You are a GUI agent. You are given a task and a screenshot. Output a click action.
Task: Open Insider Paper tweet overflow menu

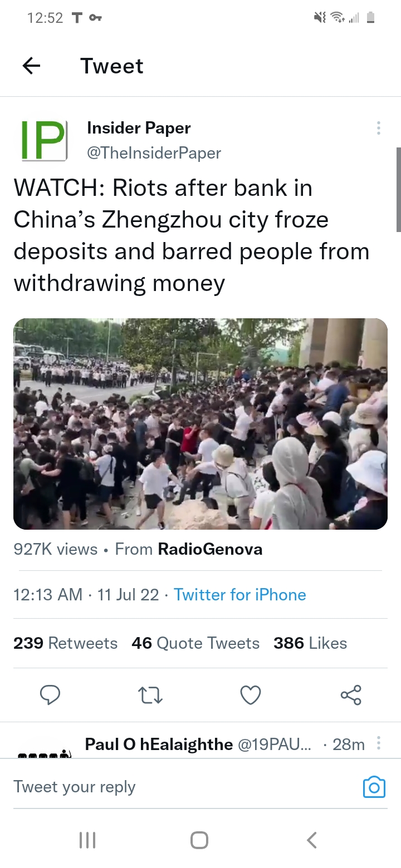pos(379,128)
